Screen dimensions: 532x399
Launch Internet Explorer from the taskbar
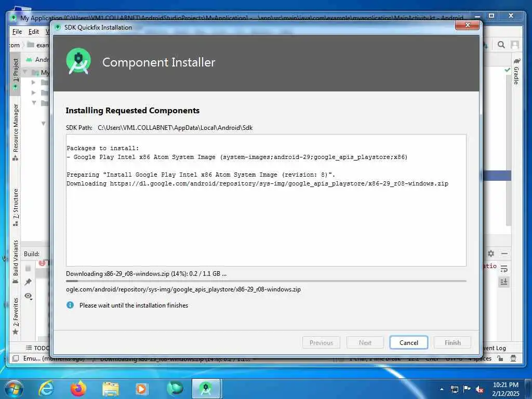[x=46, y=389]
